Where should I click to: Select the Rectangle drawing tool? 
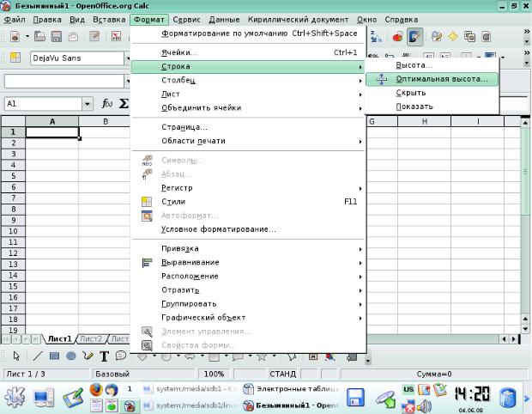coord(54,356)
